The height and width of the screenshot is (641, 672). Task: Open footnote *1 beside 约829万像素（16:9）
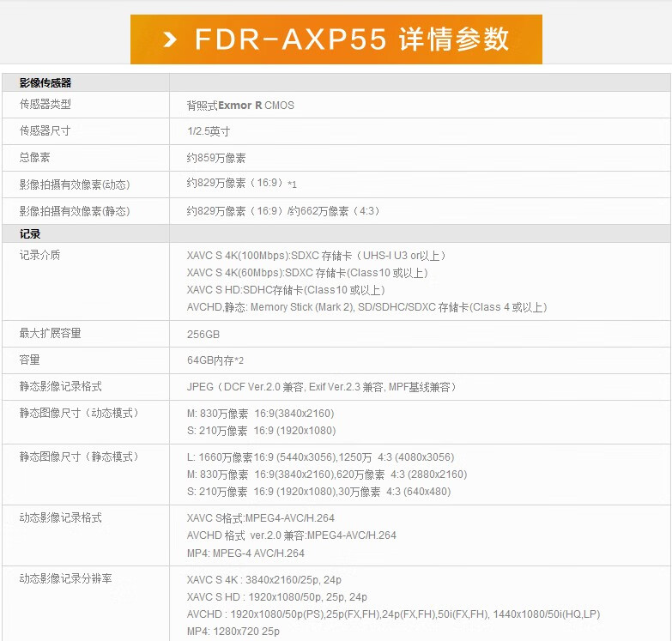click(292, 184)
